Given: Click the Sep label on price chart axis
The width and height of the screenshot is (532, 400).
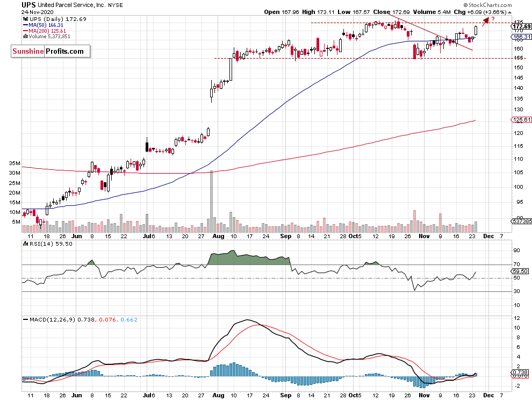Looking at the screenshot, I should (x=286, y=237).
